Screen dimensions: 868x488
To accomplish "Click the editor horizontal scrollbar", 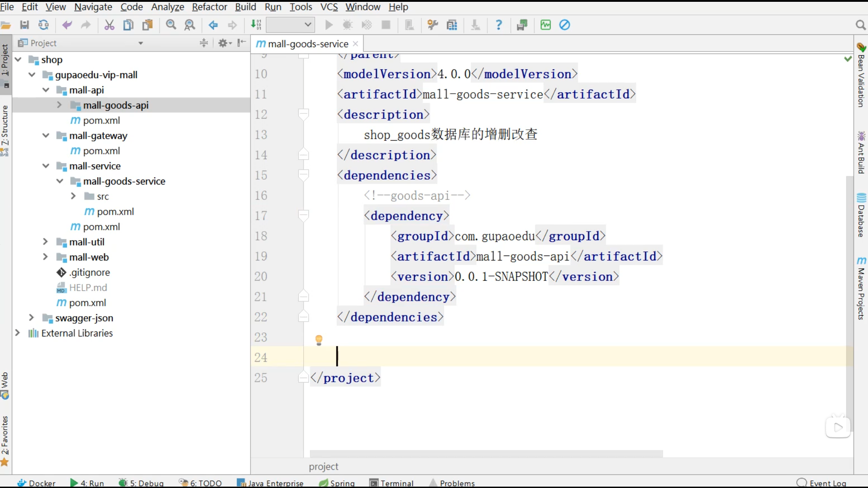I will (x=486, y=453).
